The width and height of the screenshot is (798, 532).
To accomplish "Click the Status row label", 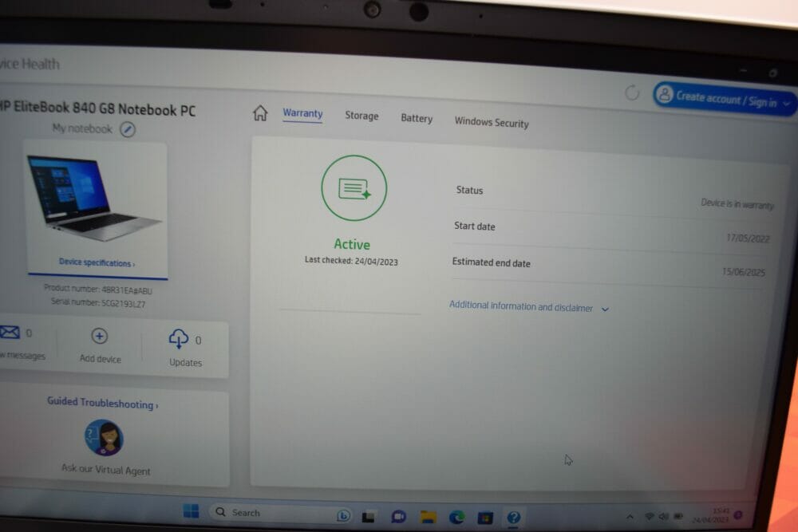I will (469, 190).
